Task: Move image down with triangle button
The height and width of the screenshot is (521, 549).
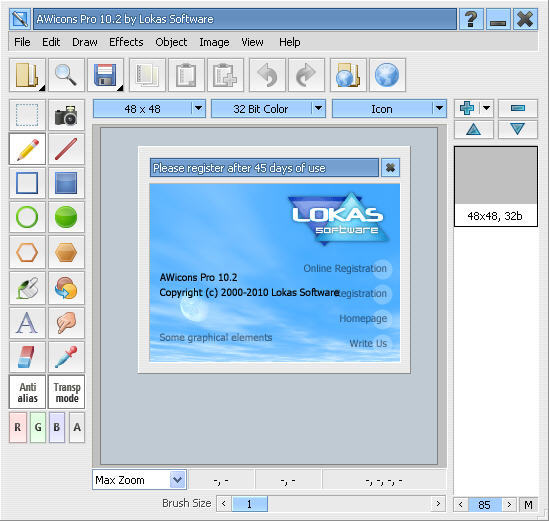Action: (518, 130)
